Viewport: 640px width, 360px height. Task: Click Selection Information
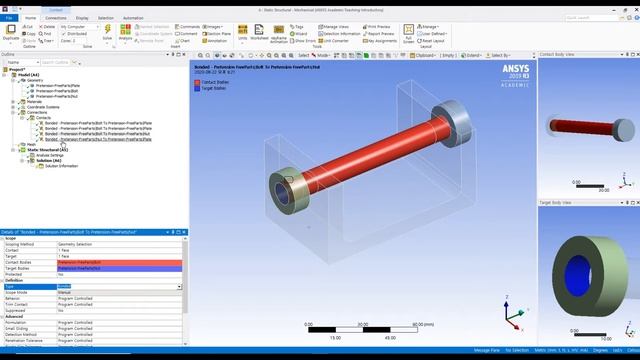tap(339, 33)
